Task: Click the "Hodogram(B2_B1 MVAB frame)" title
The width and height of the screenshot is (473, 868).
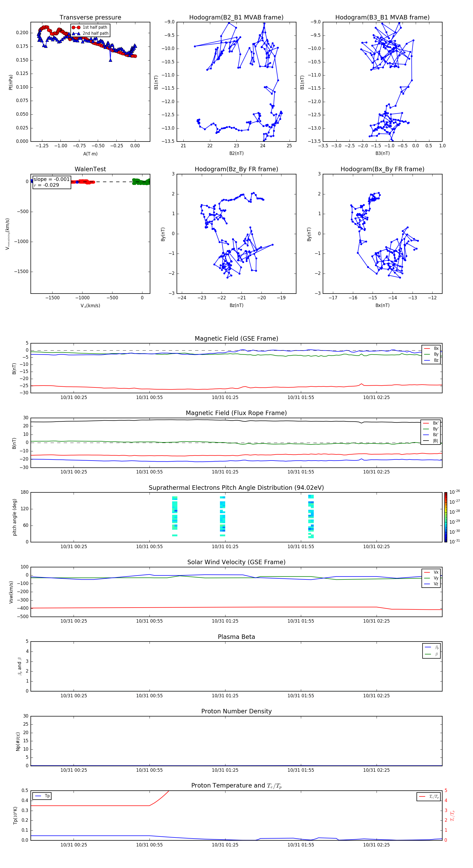Action: [x=236, y=18]
